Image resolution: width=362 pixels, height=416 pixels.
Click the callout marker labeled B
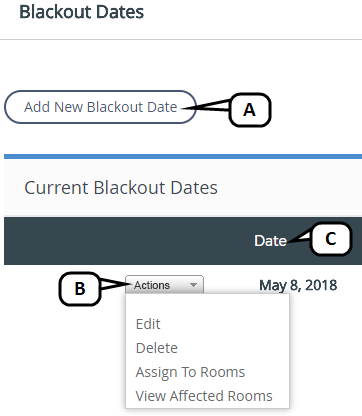[80, 289]
